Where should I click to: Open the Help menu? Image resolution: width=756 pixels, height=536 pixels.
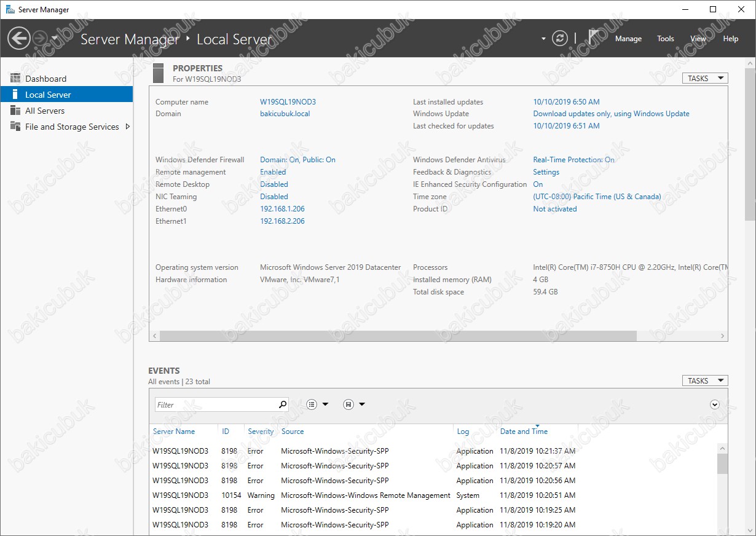click(731, 39)
